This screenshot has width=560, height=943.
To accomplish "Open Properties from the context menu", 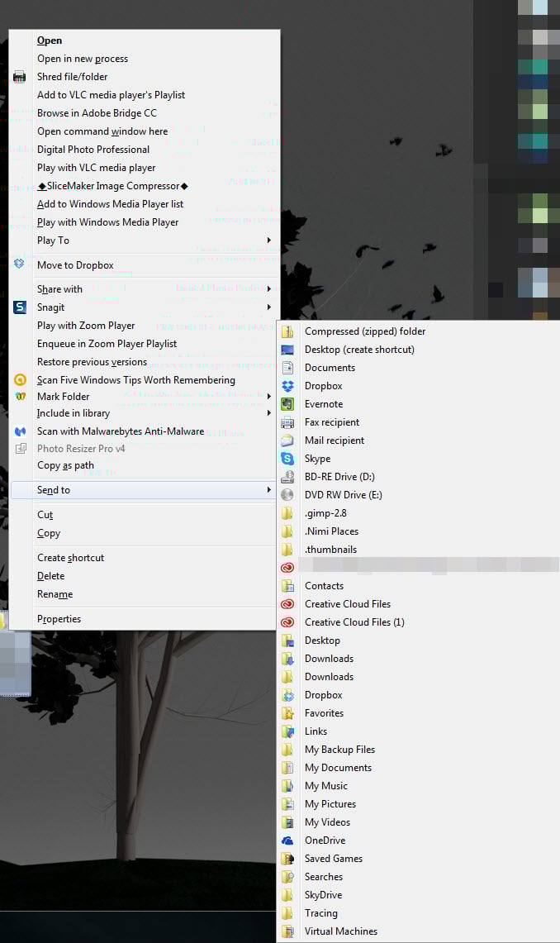I will point(59,619).
